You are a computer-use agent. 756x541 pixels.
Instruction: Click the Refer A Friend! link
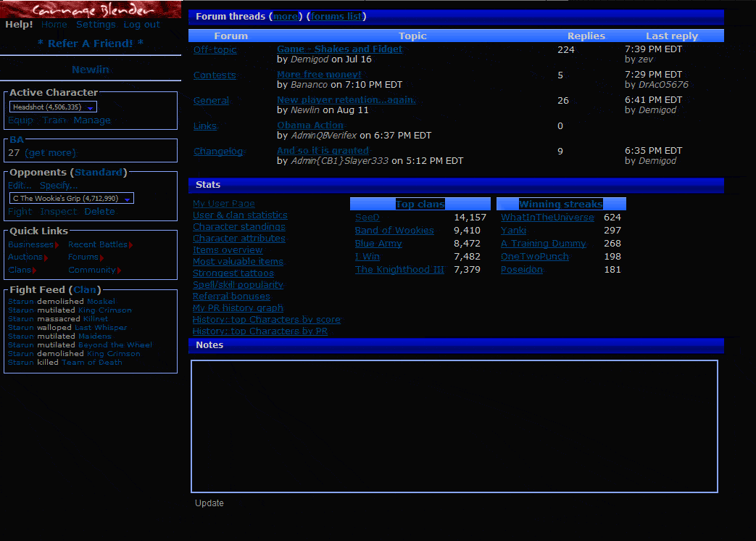(x=91, y=44)
